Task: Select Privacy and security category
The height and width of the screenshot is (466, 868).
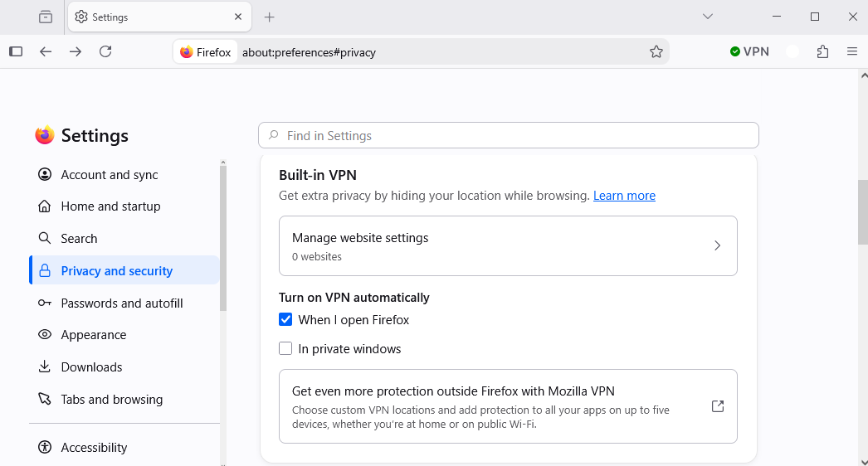Action: point(124,270)
